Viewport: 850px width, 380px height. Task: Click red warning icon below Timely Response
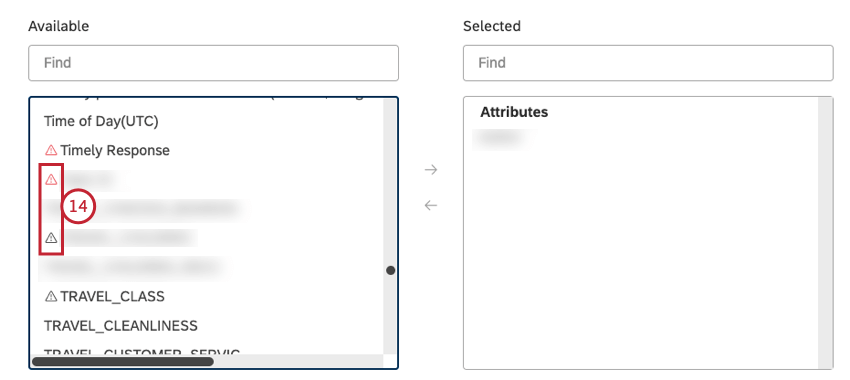(51, 179)
